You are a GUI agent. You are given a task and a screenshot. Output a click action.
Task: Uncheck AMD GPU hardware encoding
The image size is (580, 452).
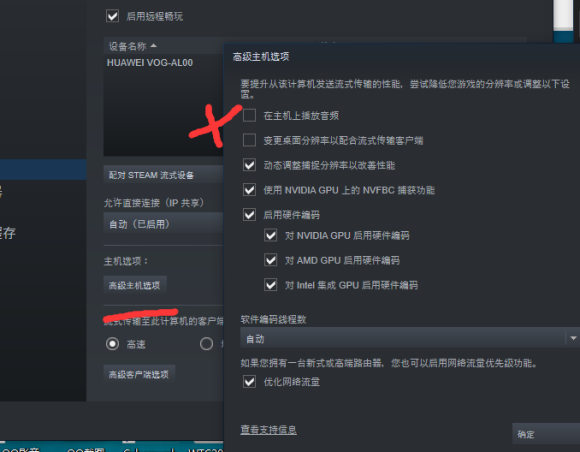click(271, 260)
